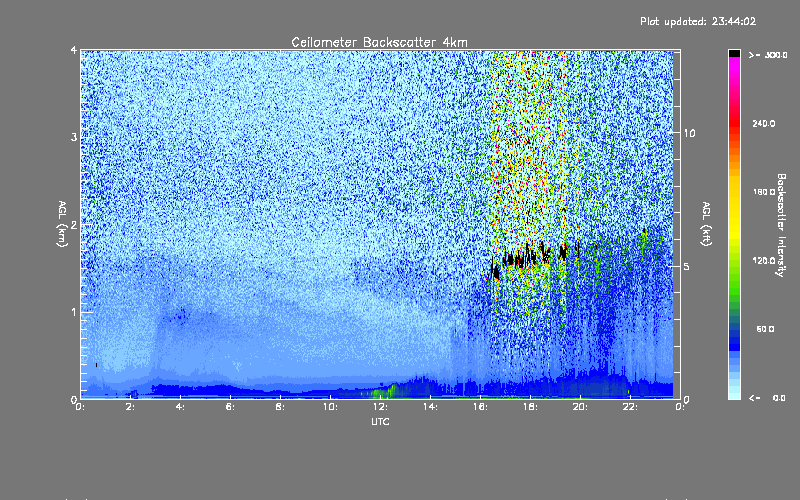Click the "5" kft tick on right axis
800x500 pixels.
687,266
